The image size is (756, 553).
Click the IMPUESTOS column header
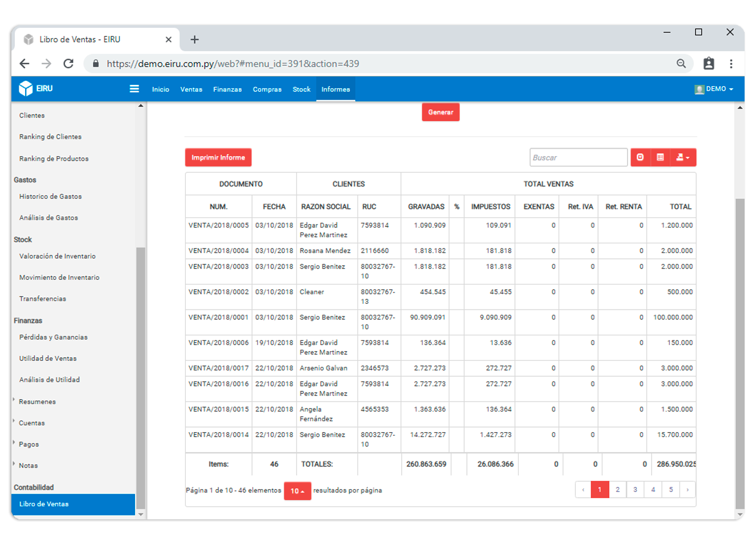tap(491, 207)
